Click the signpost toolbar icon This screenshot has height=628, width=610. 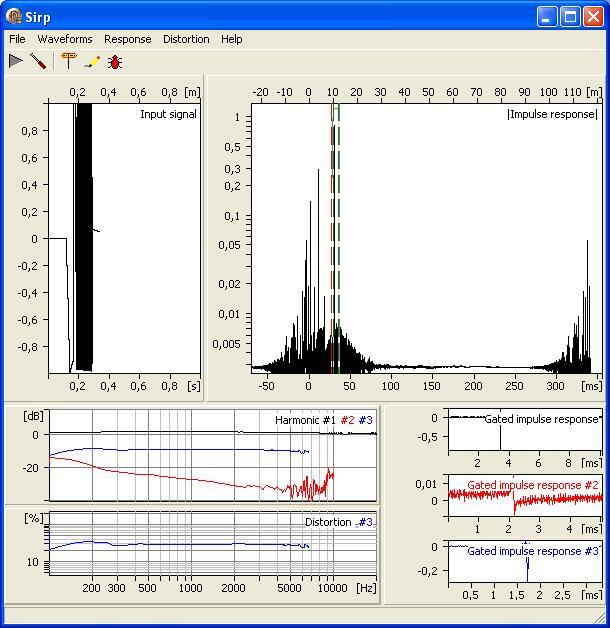click(x=68, y=61)
